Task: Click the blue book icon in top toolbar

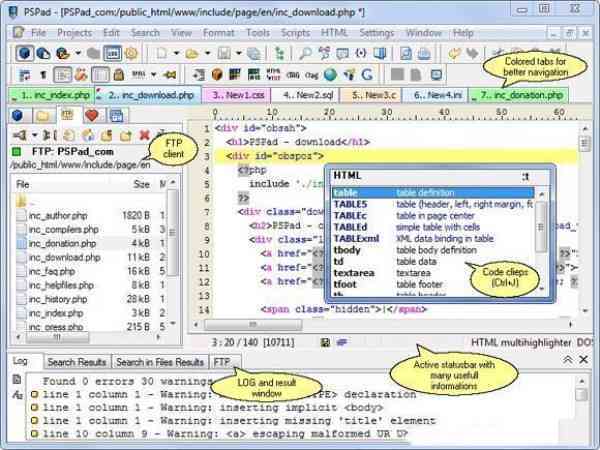Action: point(380,53)
